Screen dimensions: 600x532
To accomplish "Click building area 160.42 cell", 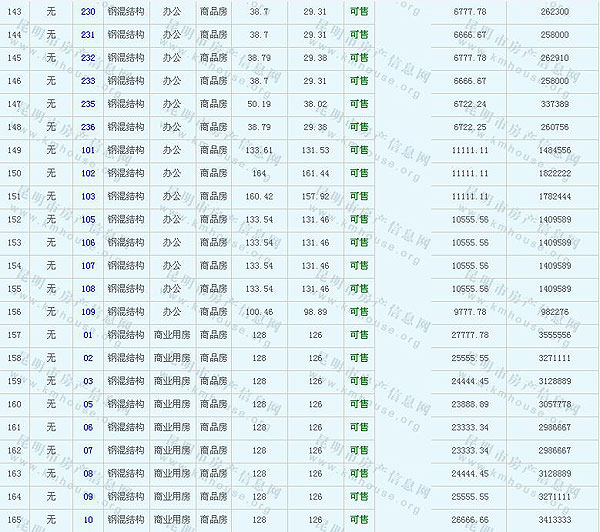I will 259,196.
